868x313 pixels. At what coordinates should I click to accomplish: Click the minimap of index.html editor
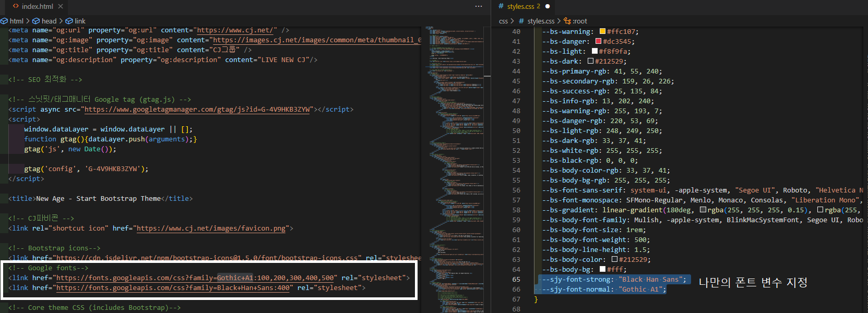pos(453,156)
